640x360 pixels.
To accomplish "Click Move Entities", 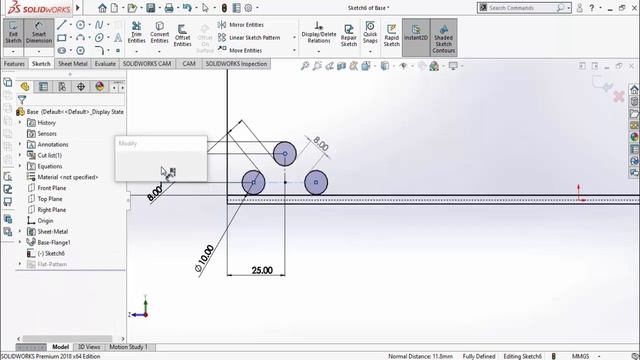I will pos(240,50).
